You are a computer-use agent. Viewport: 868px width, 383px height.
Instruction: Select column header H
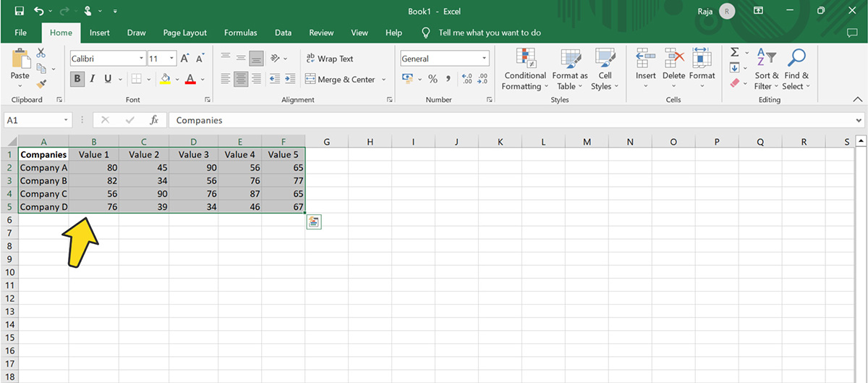click(370, 142)
